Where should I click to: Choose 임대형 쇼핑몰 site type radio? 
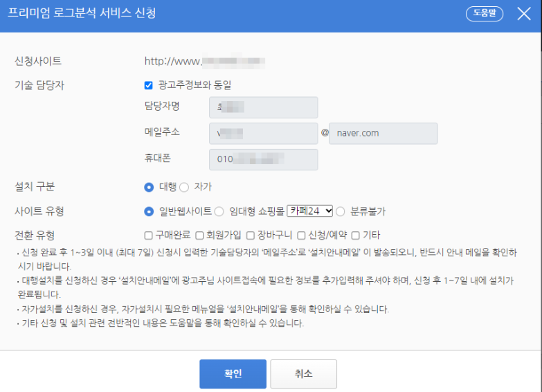pyautogui.click(x=219, y=211)
